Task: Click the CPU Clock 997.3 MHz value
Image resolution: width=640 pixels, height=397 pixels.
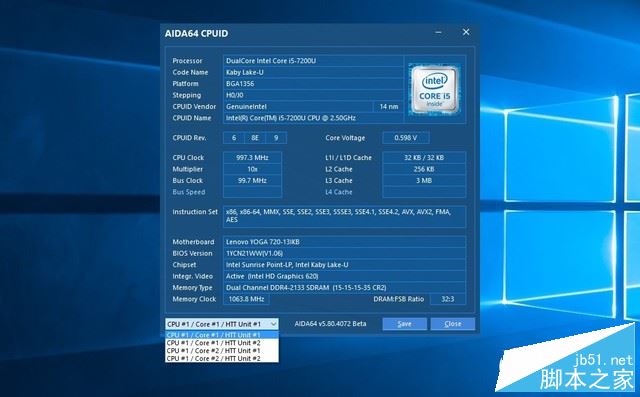Action: tap(252, 157)
